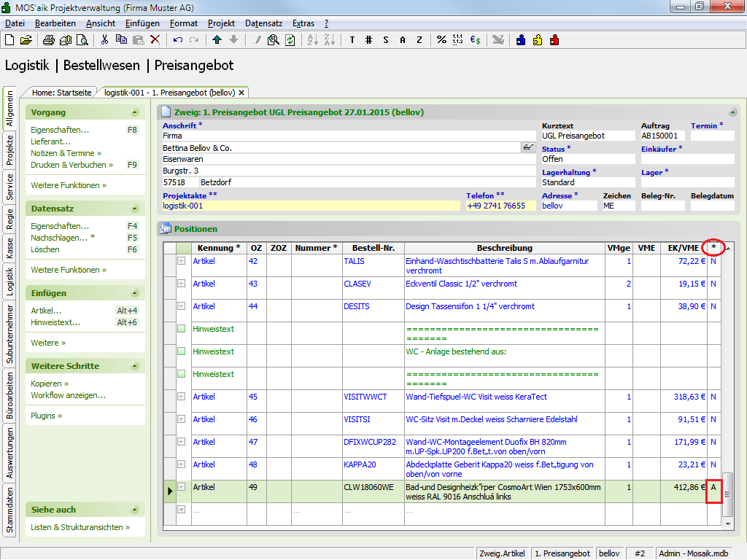Screen dimensions: 747x560
Task: Click the Print preview magnifier icon
Action: point(82,40)
